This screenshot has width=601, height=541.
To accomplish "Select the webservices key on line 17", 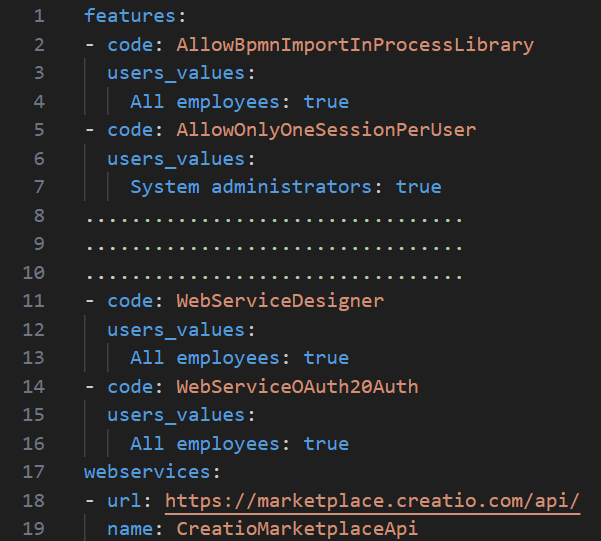I will pos(147,472).
